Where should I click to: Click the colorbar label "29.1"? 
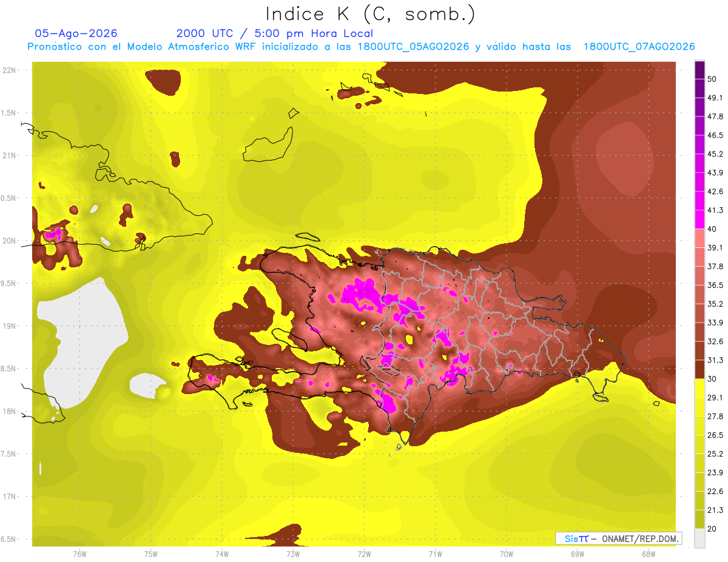pos(715,397)
